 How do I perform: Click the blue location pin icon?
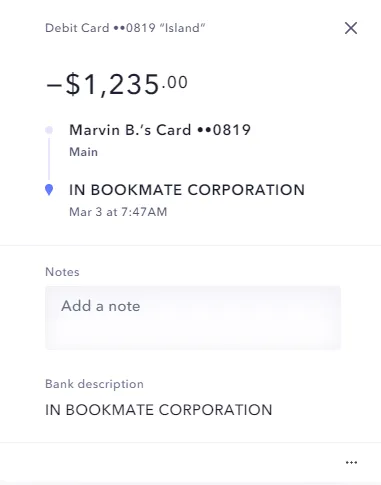tap(49, 190)
